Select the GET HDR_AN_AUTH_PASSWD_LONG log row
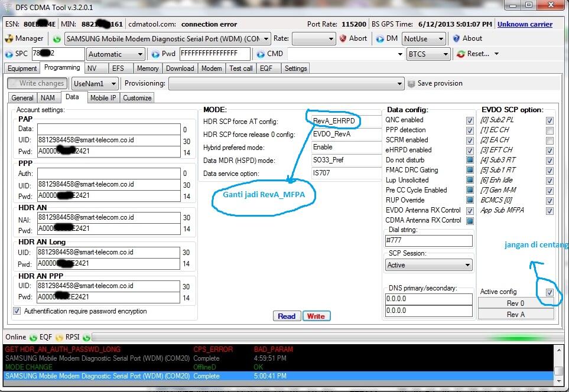The image size is (569, 392). tap(278, 349)
